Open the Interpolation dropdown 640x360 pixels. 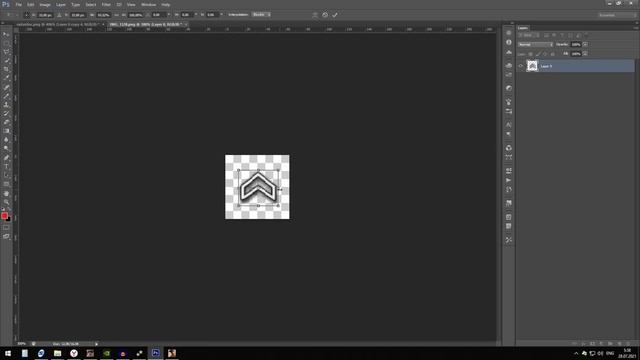coord(261,15)
